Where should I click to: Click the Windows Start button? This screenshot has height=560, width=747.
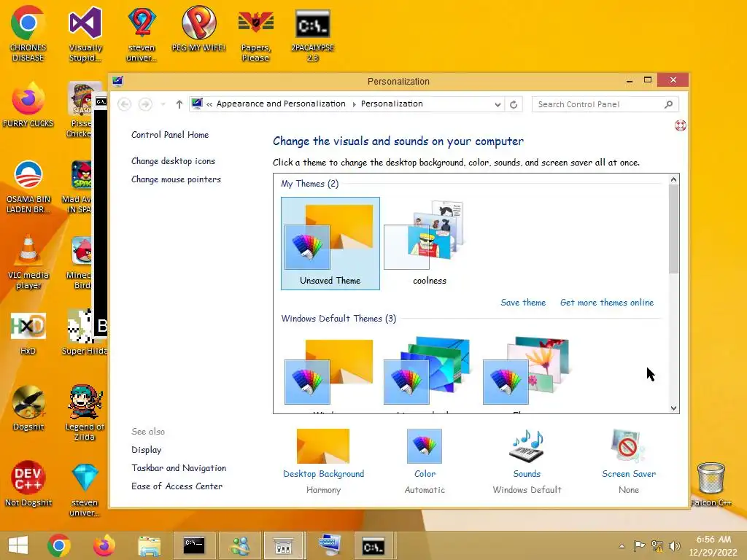(18, 545)
